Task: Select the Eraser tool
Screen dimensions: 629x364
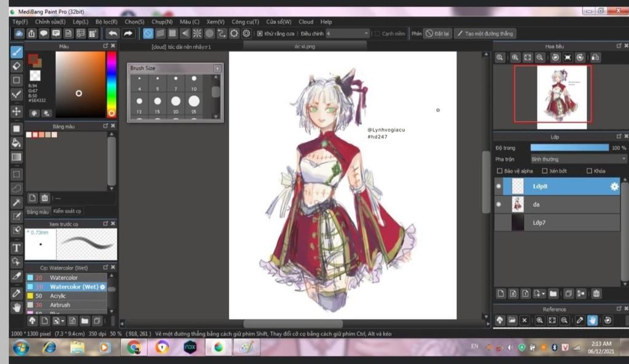Action: coord(17,66)
